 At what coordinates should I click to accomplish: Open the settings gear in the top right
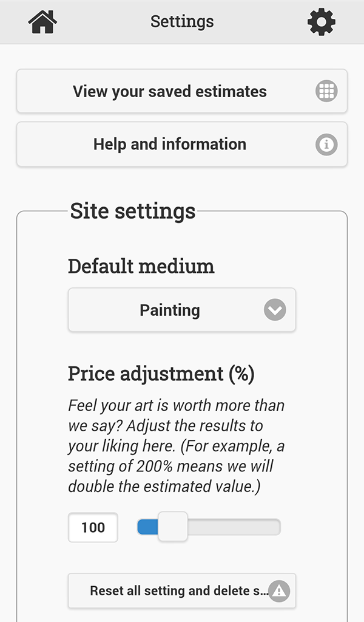(x=321, y=21)
